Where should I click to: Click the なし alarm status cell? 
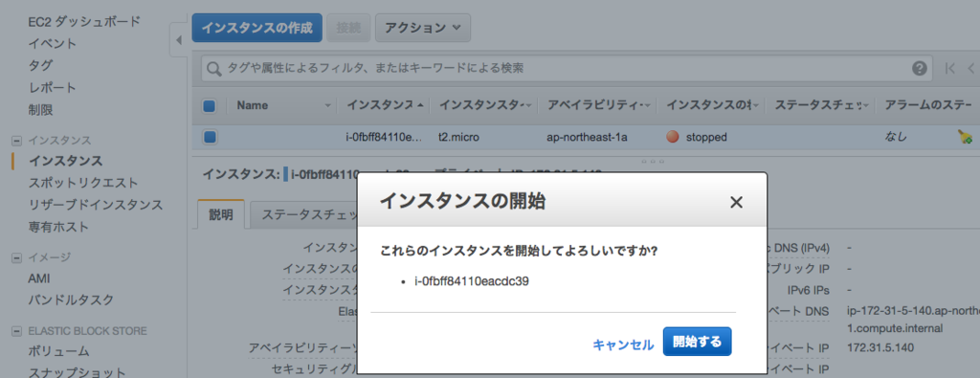(x=896, y=137)
